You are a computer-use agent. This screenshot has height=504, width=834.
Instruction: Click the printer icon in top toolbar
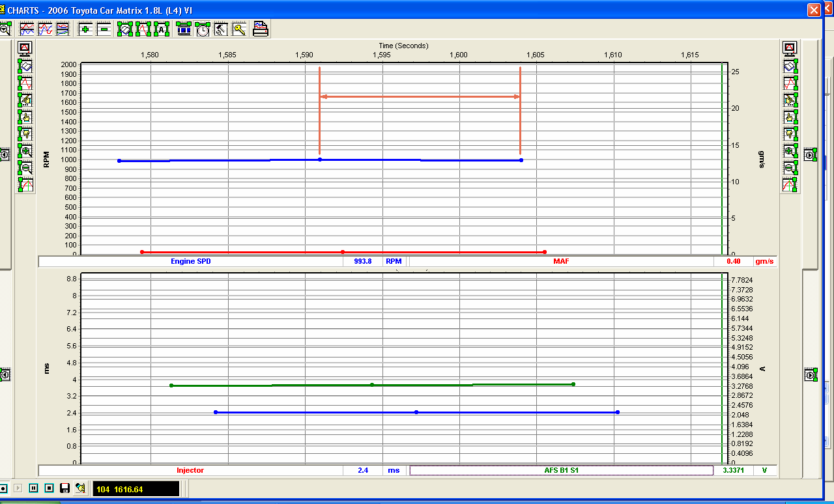click(261, 29)
